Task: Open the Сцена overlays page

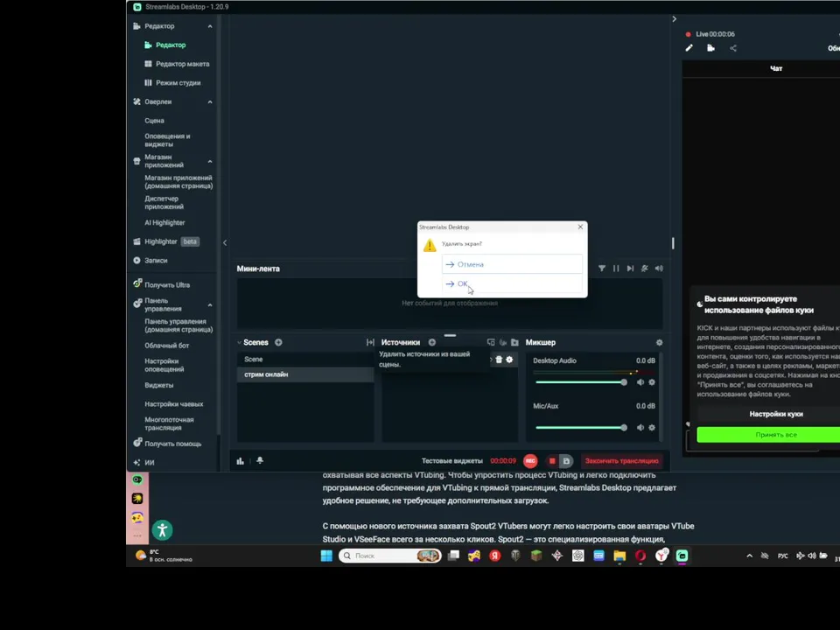Action: (154, 121)
